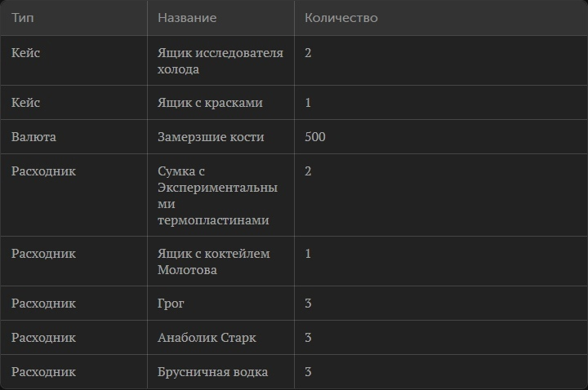Click quantity 2 for Ящик исследователя холода

(x=308, y=53)
